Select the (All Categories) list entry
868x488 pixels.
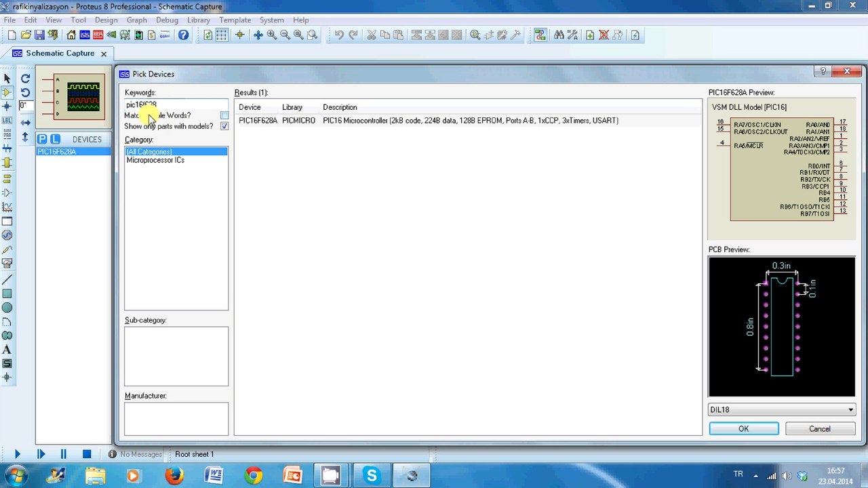coord(176,152)
